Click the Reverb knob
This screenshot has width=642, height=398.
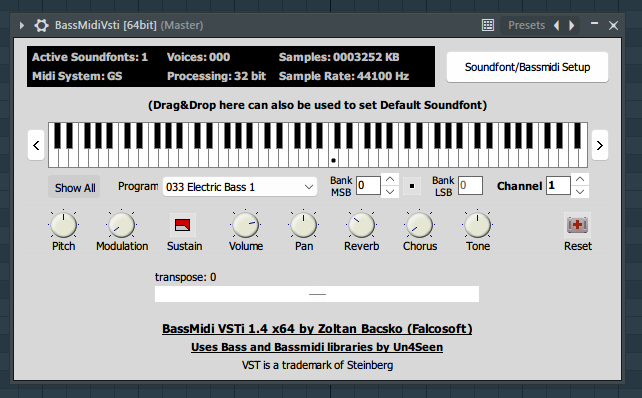[362, 225]
